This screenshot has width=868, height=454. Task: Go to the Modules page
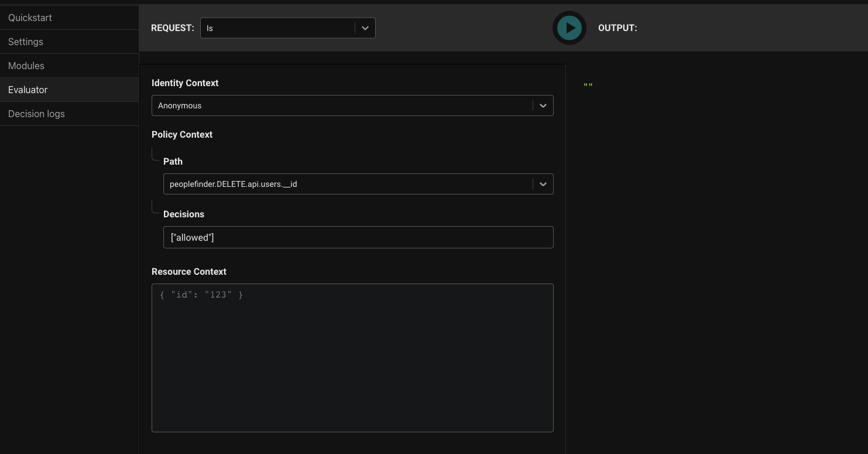point(26,66)
